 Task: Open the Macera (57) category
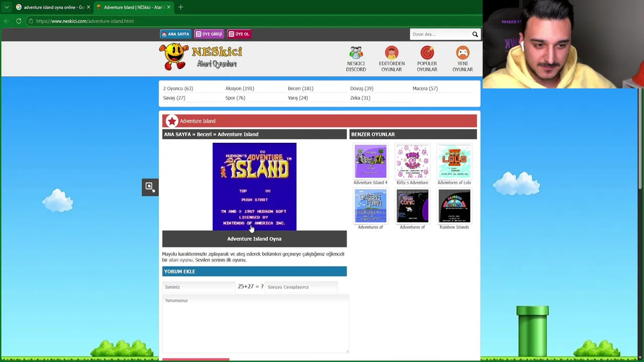click(425, 88)
